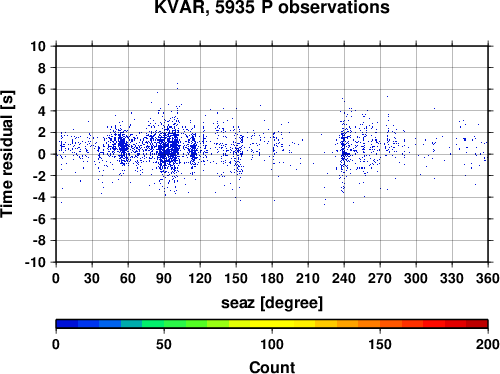The width and height of the screenshot is (500, 374).
Task: Select the green colorbar segment near 50
Action: point(175,324)
